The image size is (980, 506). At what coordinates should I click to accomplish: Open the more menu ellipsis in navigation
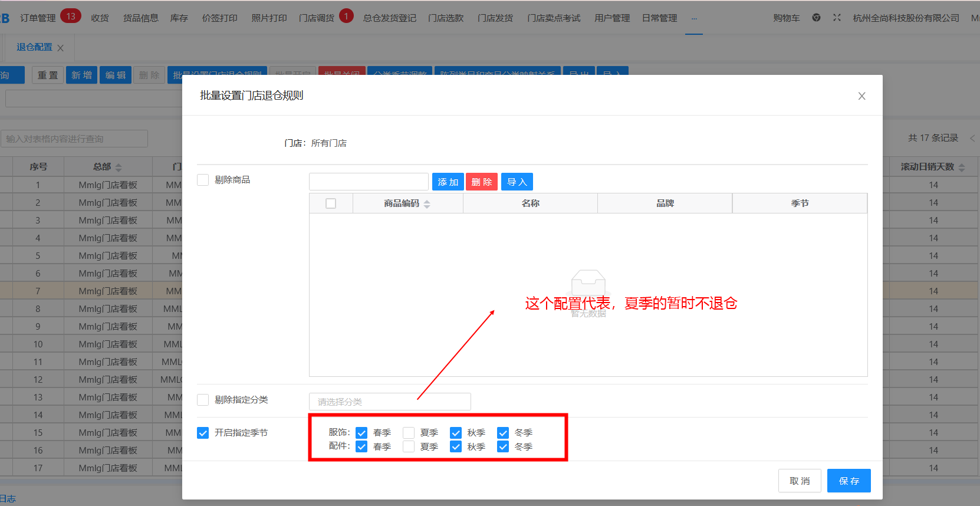click(694, 18)
